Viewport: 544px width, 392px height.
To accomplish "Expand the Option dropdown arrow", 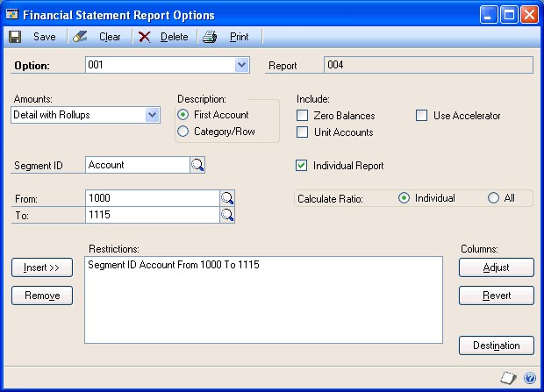I will (242, 65).
